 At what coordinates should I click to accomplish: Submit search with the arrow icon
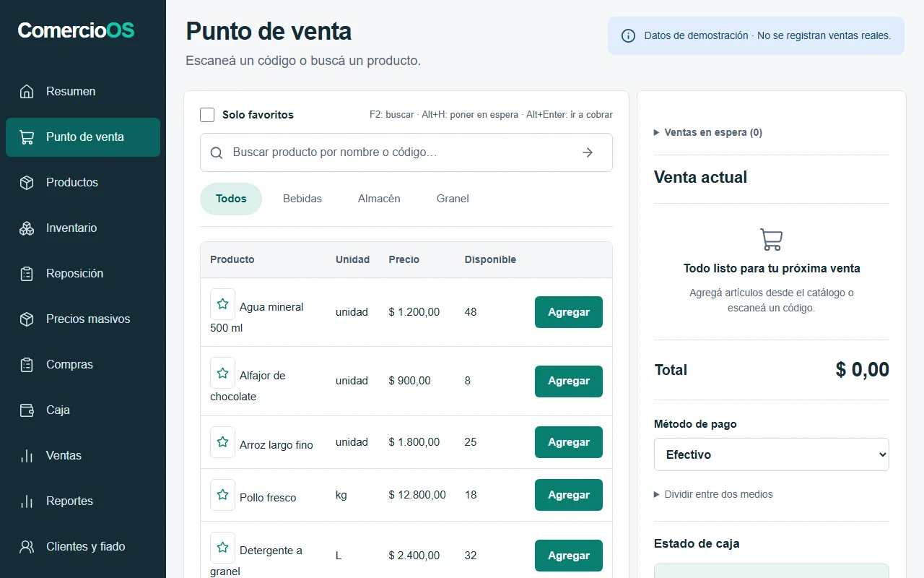coord(588,152)
